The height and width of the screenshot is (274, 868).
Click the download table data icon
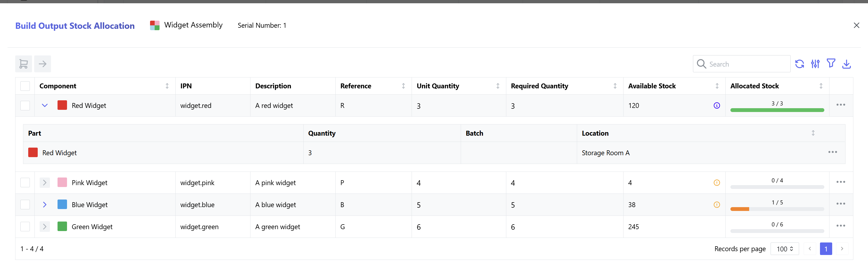tap(847, 63)
